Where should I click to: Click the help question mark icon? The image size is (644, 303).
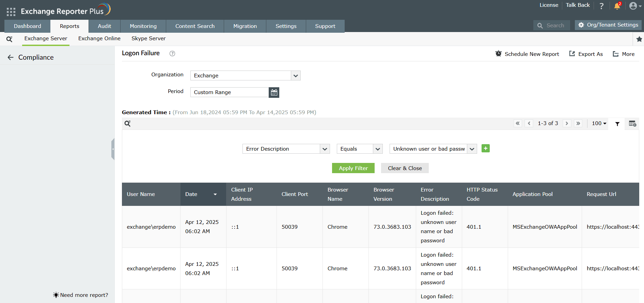[x=601, y=6]
